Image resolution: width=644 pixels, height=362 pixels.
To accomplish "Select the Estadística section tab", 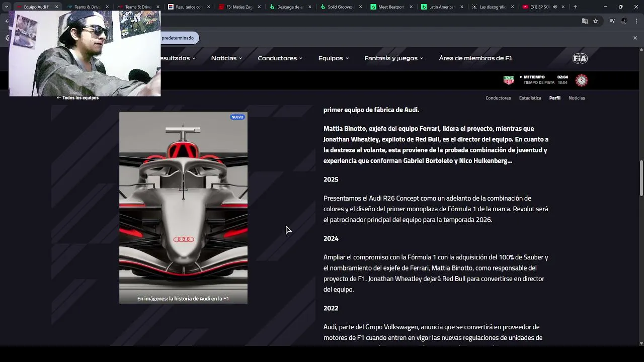I will [530, 98].
